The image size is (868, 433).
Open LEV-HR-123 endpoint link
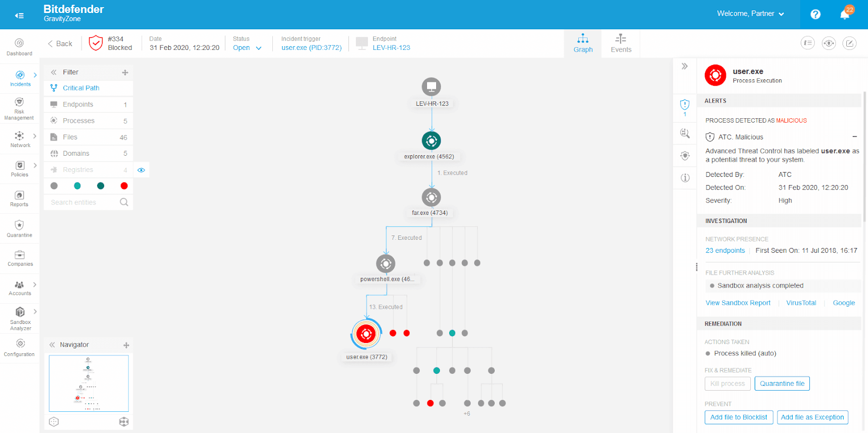pyautogui.click(x=391, y=48)
